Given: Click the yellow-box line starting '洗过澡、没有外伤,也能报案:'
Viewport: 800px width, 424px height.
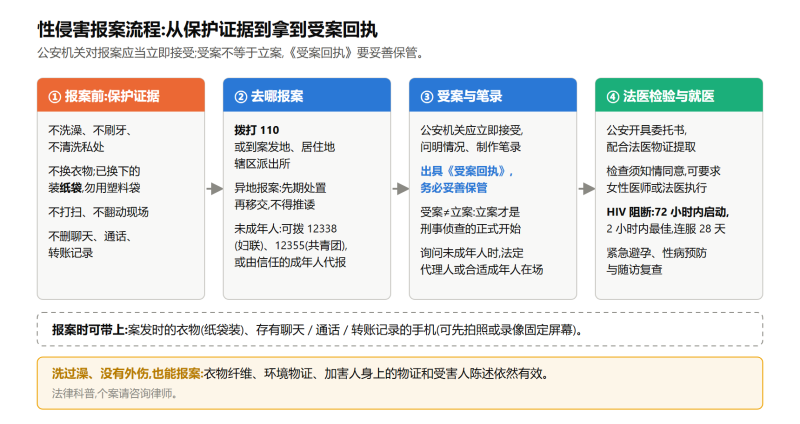Looking at the screenshot, I should point(302,373).
